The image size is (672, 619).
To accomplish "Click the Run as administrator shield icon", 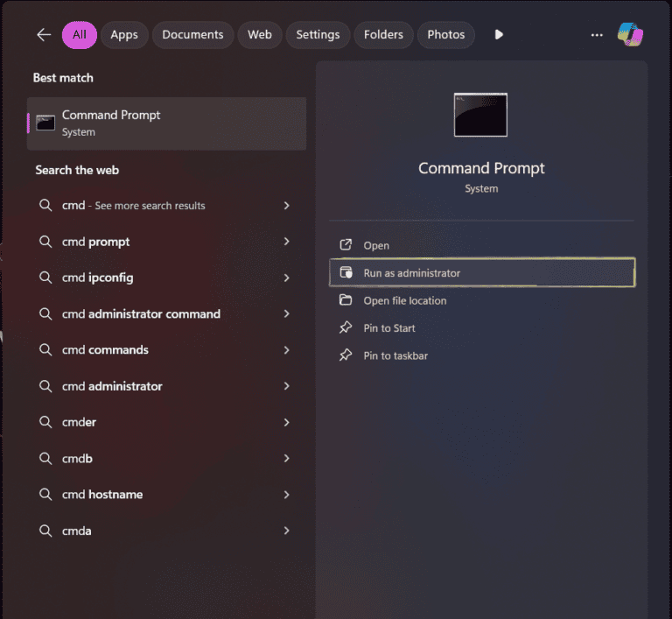I will point(346,272).
